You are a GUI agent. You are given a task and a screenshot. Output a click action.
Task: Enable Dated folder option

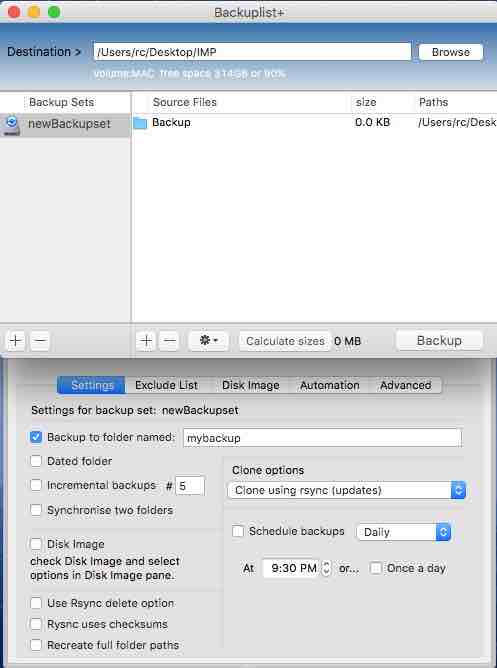click(36, 461)
